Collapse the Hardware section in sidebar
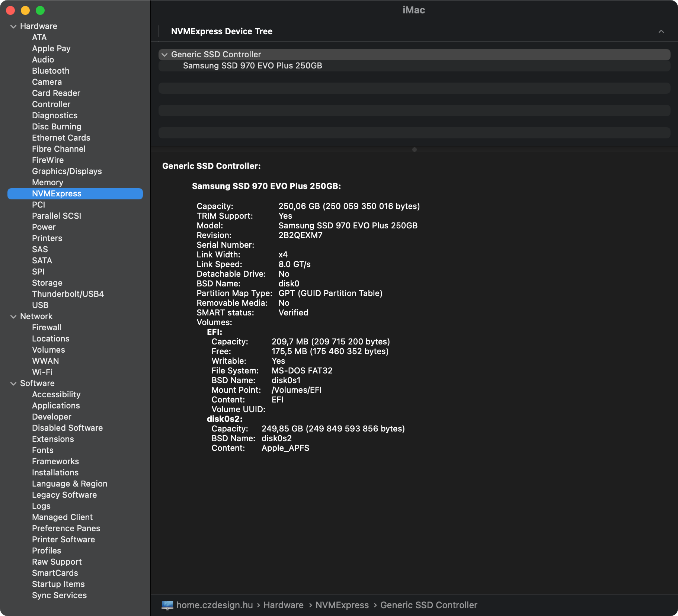Screen dimensions: 678x616 (13, 26)
